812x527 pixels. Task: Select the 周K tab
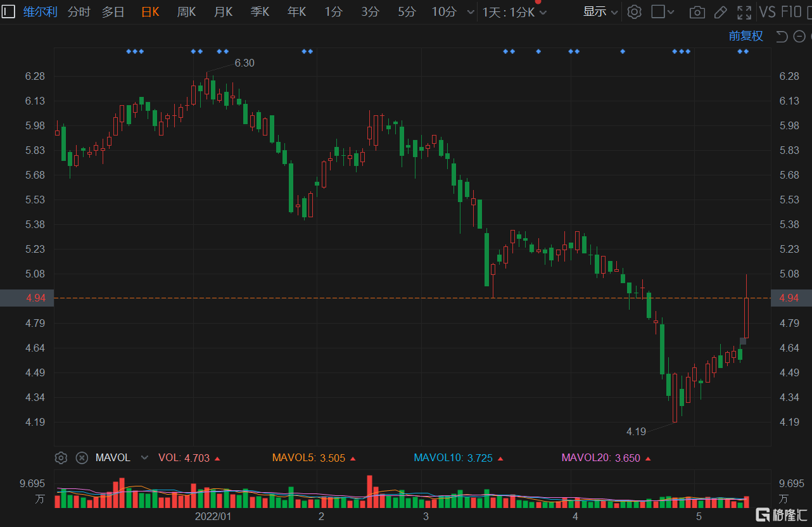pyautogui.click(x=186, y=11)
